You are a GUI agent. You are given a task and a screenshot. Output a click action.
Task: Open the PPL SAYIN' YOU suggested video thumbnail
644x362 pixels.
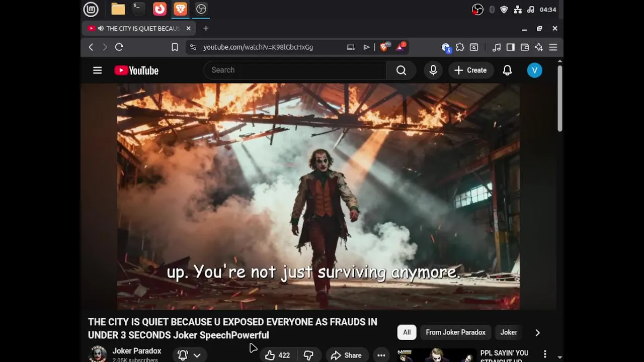click(x=436, y=355)
